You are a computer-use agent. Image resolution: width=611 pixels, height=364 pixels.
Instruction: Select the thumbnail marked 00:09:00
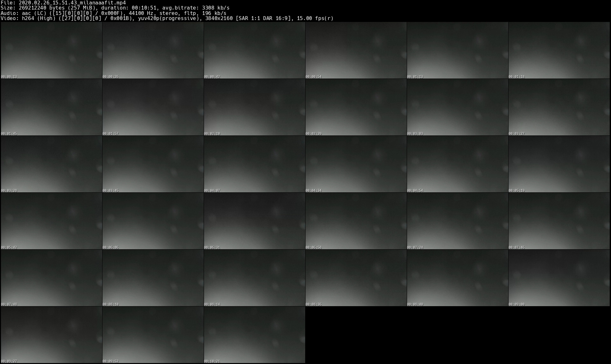click(559, 278)
